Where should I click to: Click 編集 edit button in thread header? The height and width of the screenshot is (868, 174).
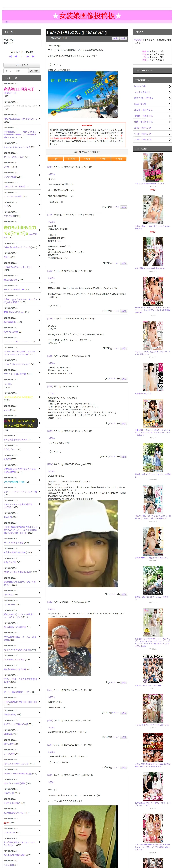[x=116, y=38]
